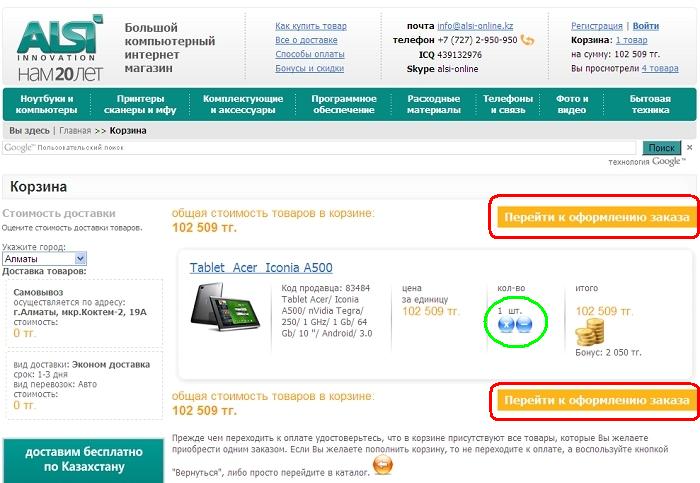Click the Самовывоз delivery option text
The image size is (700, 483).
tap(38, 292)
